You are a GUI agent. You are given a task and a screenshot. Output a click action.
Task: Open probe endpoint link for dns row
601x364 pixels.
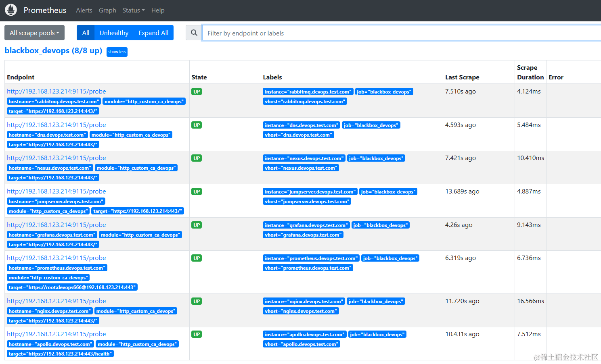pyautogui.click(x=57, y=125)
